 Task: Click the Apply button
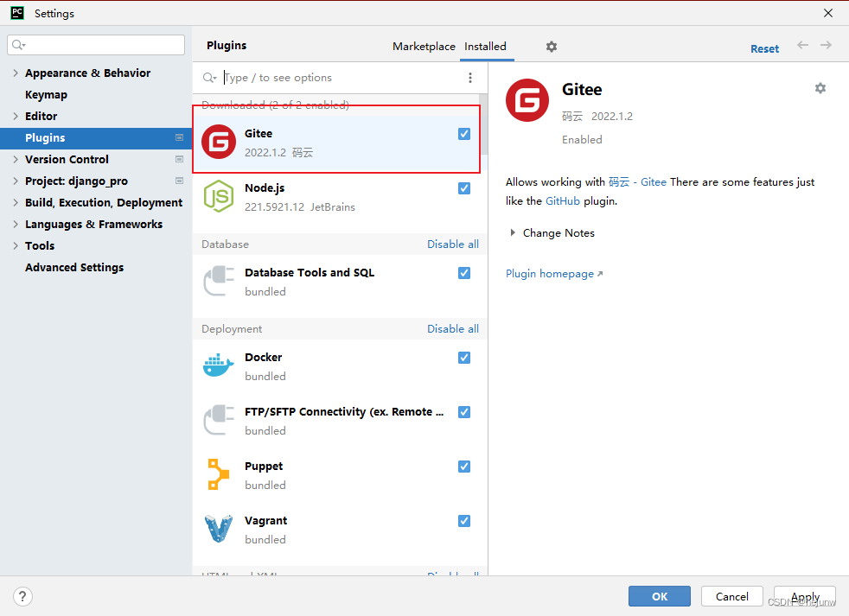coord(805,596)
